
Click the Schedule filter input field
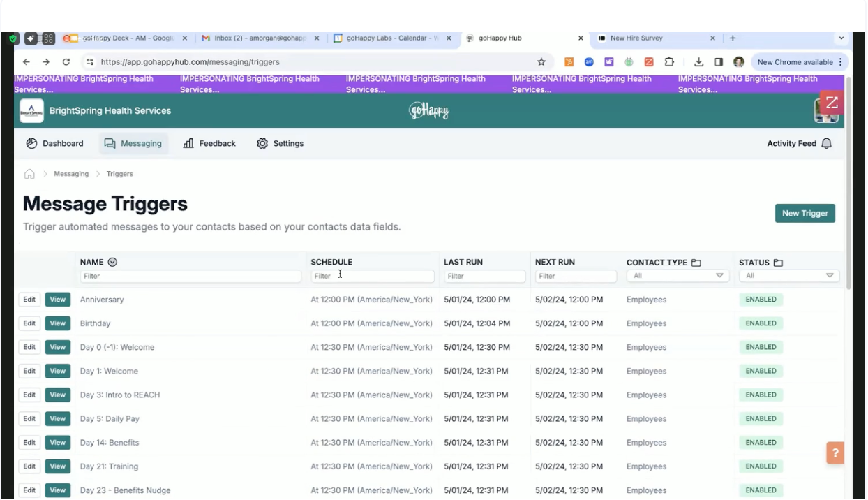(372, 275)
